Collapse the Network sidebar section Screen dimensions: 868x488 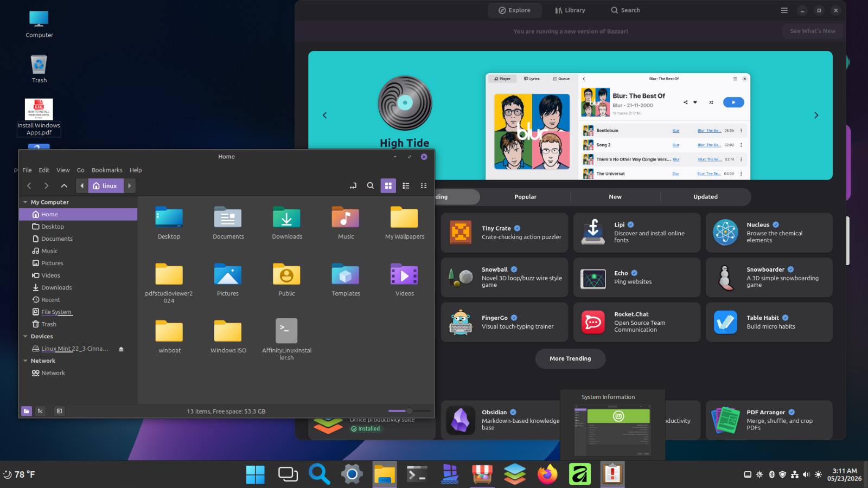[x=25, y=361]
